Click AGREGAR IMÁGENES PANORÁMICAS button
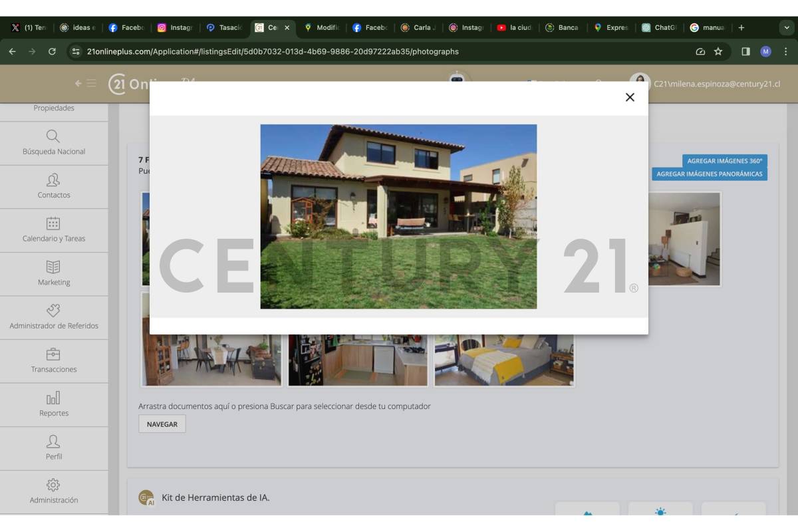The image size is (798, 532). [710, 174]
